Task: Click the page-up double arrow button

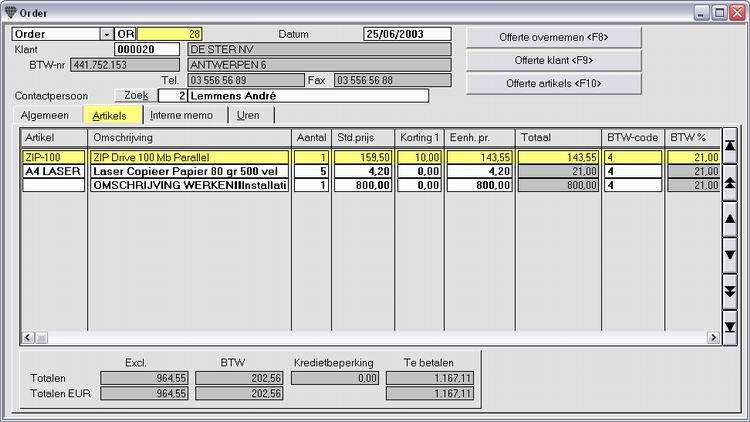Action: [729, 182]
